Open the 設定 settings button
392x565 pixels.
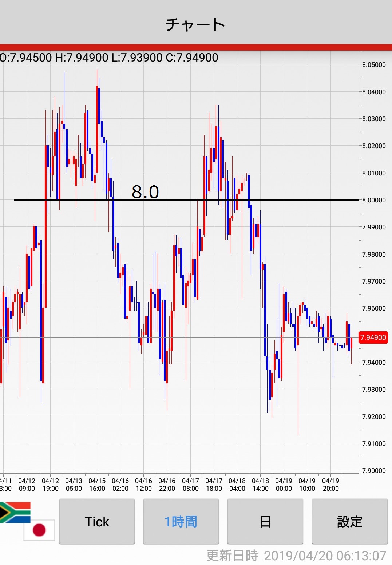point(349,522)
